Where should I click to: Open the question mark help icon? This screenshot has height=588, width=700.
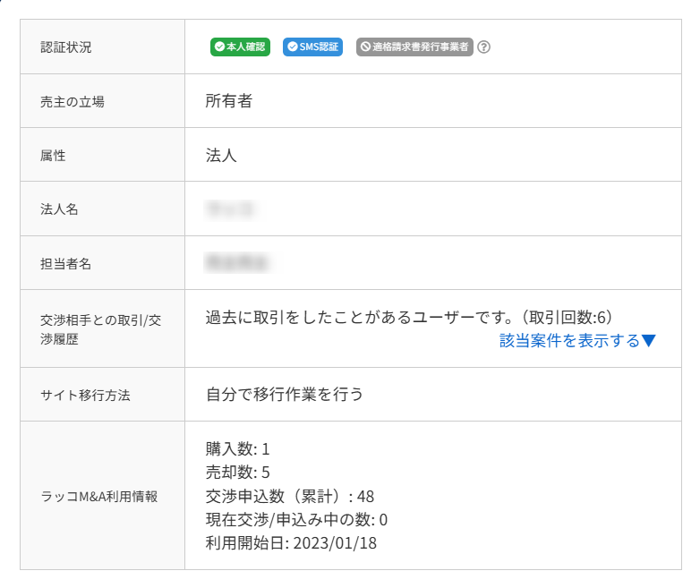pyautogui.click(x=483, y=47)
